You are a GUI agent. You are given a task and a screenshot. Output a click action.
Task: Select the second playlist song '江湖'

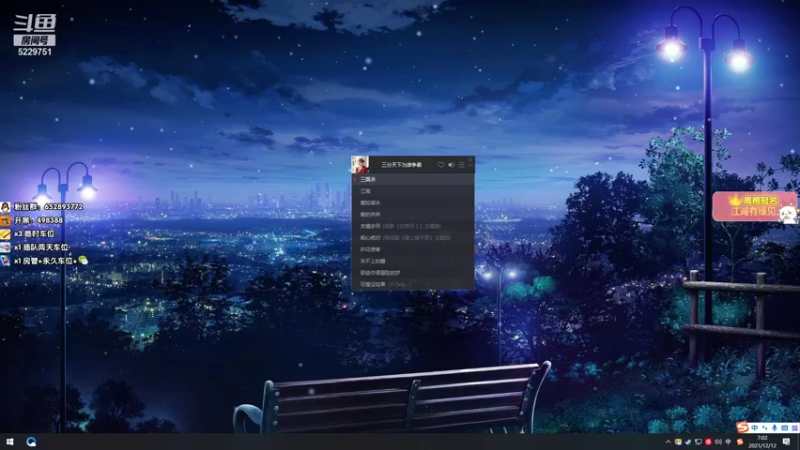[x=413, y=191]
